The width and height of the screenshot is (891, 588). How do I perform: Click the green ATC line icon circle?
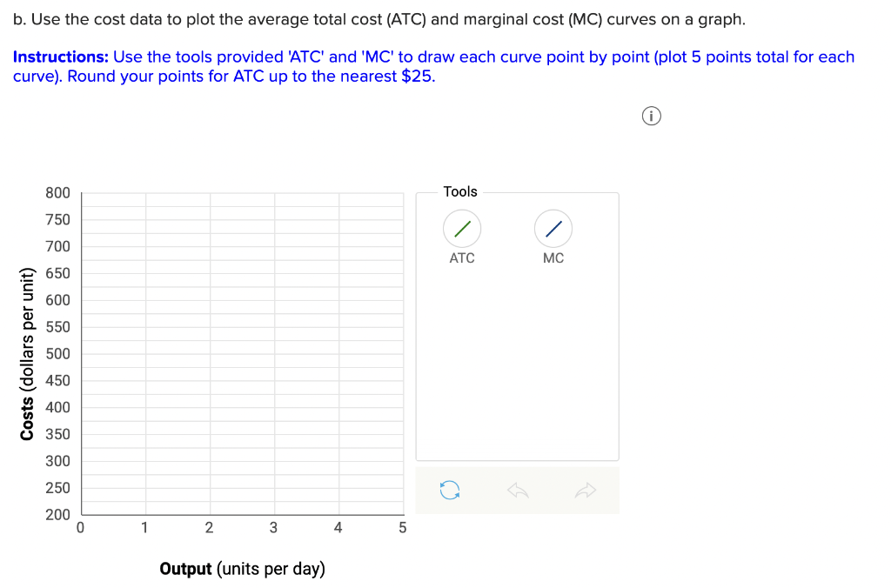point(461,227)
